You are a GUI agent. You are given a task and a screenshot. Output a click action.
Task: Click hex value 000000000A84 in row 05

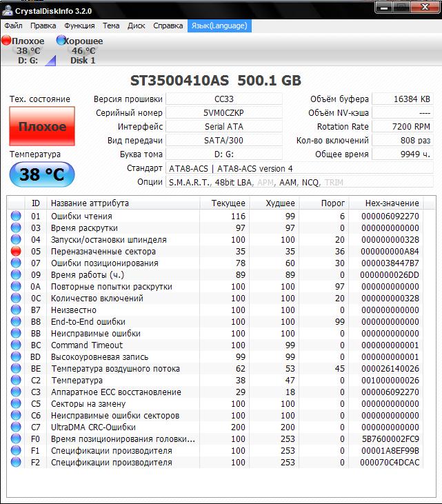[x=390, y=252]
